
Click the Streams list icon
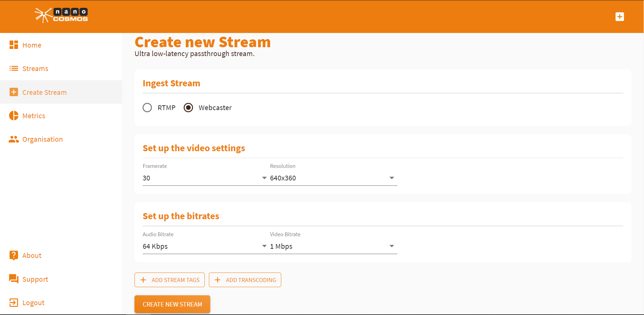14,68
